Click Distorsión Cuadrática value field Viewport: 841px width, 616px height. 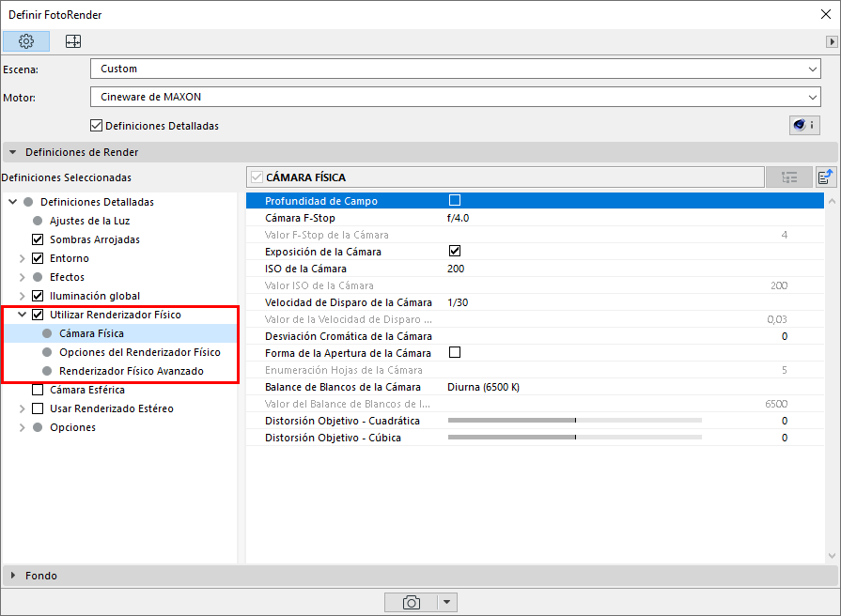(784, 421)
